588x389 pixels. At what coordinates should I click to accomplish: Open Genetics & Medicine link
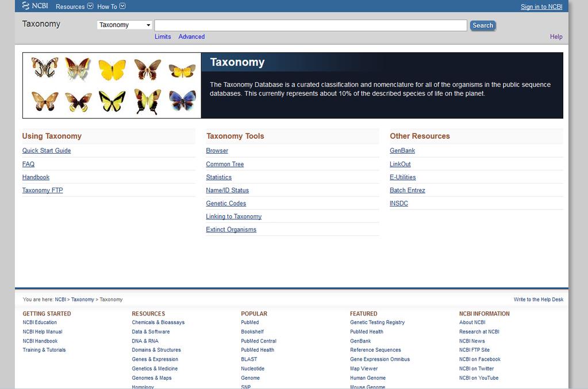click(x=155, y=369)
